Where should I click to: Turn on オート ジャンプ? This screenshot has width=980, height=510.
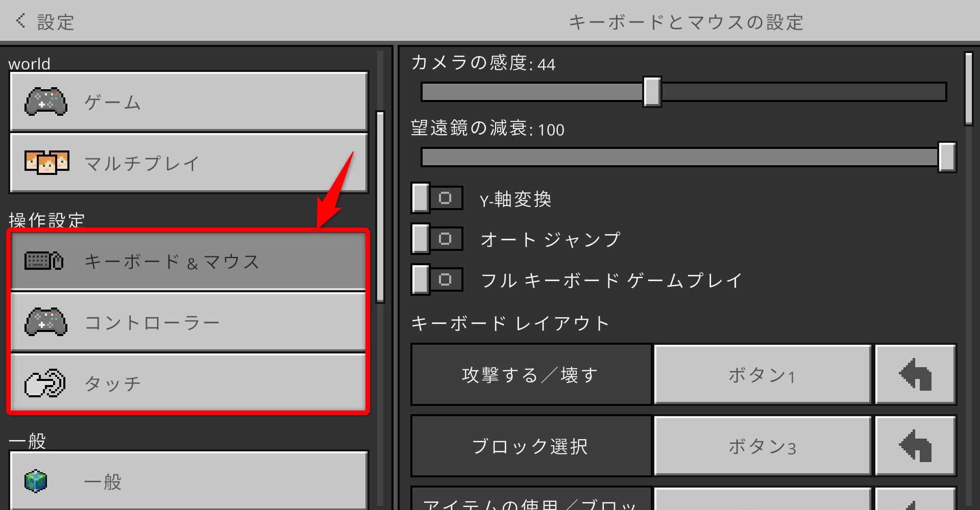click(436, 238)
